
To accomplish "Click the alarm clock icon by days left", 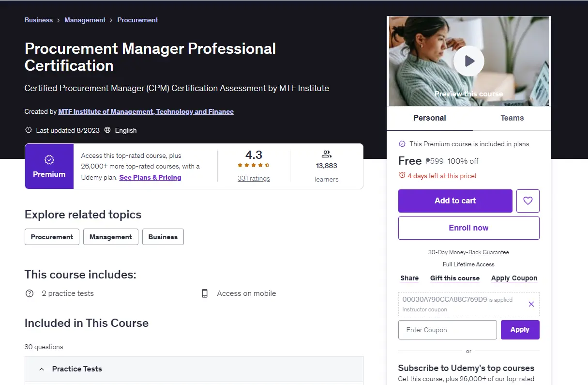I will click(x=402, y=176).
